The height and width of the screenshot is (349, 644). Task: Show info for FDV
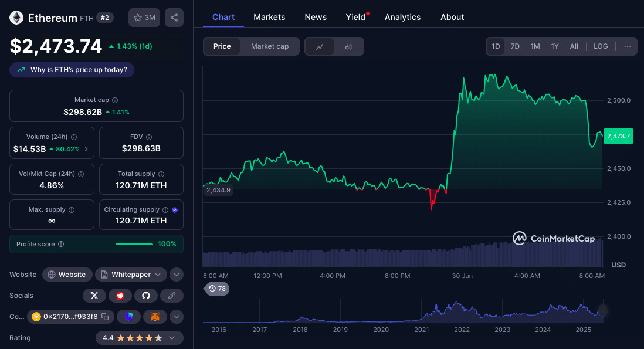(x=149, y=137)
